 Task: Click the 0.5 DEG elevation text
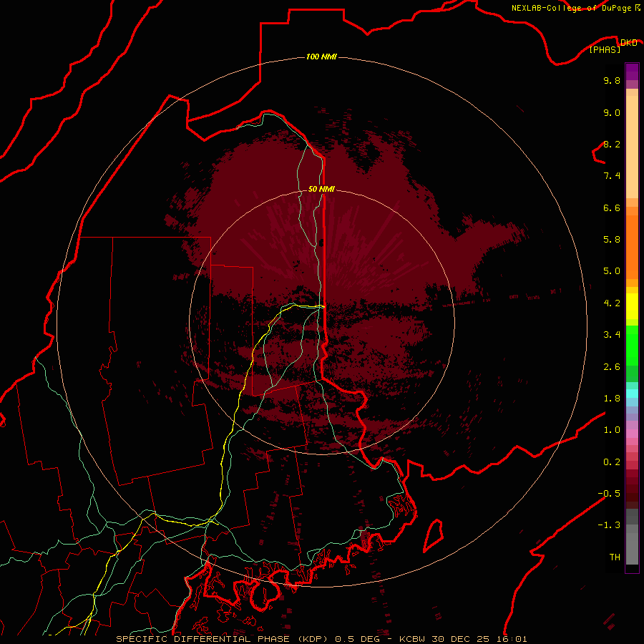[x=357, y=639]
